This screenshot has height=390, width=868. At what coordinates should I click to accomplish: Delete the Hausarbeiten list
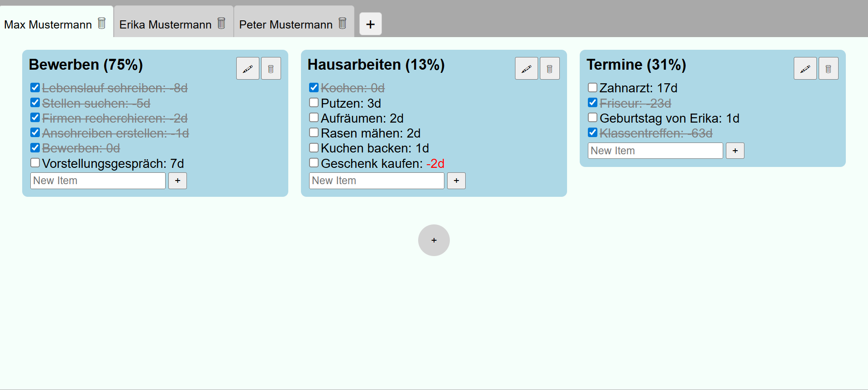tap(549, 68)
